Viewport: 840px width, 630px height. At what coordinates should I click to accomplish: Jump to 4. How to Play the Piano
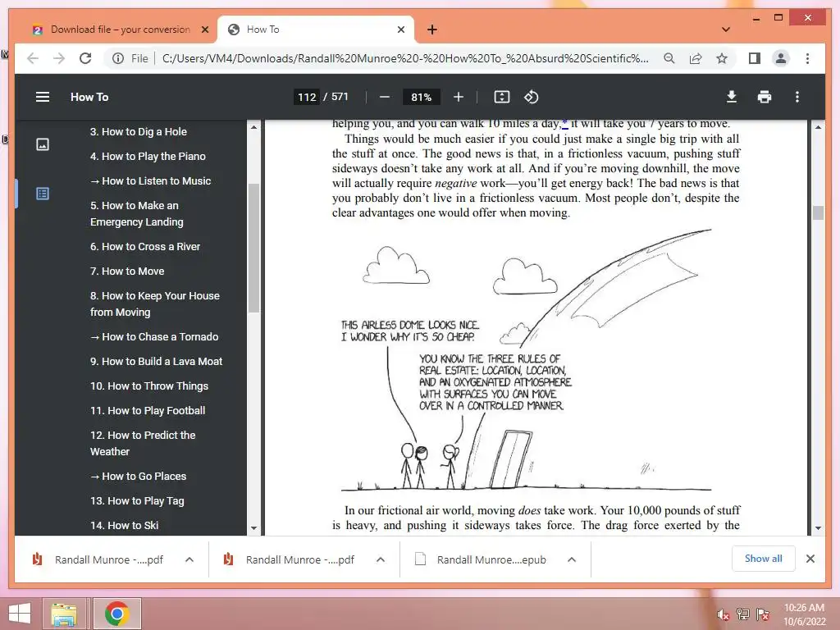pyautogui.click(x=148, y=157)
